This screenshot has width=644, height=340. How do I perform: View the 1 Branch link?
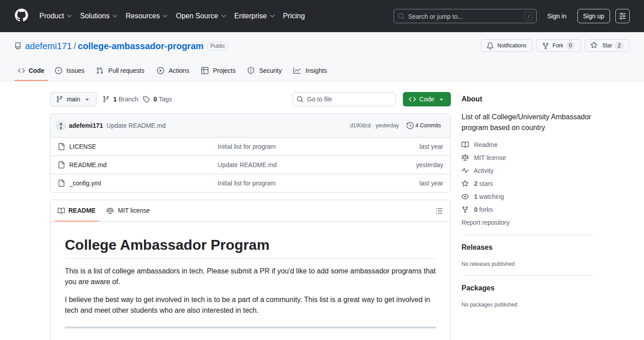[x=121, y=99]
